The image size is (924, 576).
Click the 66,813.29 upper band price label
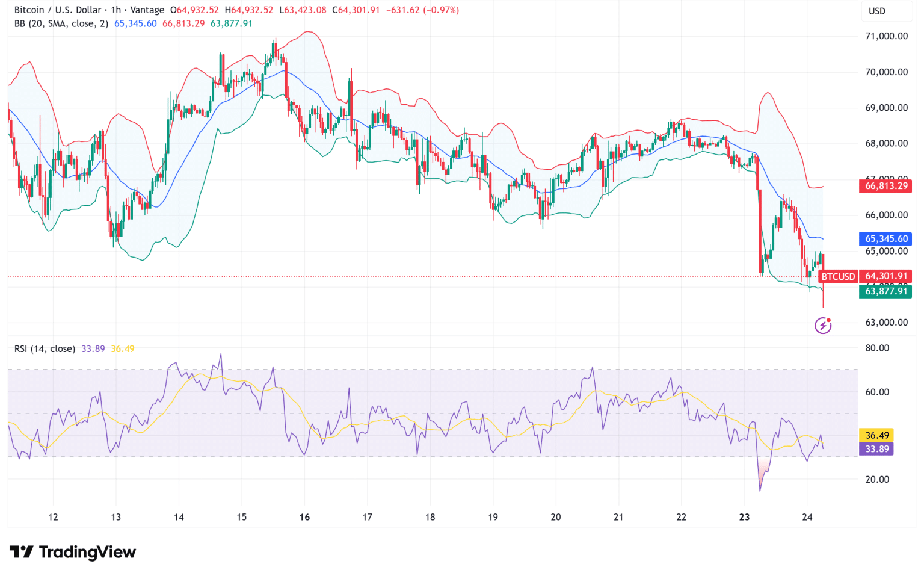coord(885,186)
